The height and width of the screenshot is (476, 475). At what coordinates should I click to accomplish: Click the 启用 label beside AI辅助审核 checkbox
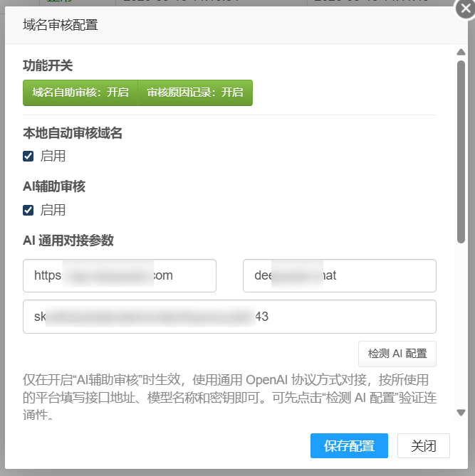click(x=53, y=210)
